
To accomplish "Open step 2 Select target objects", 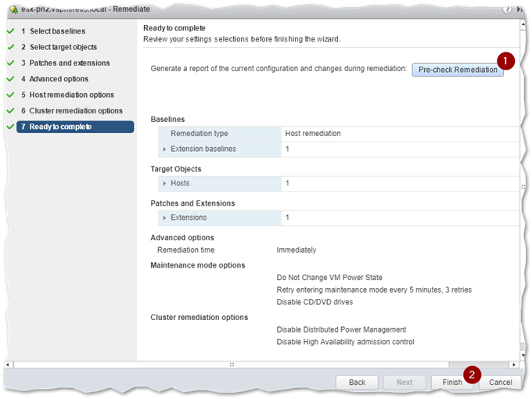I will click(63, 47).
